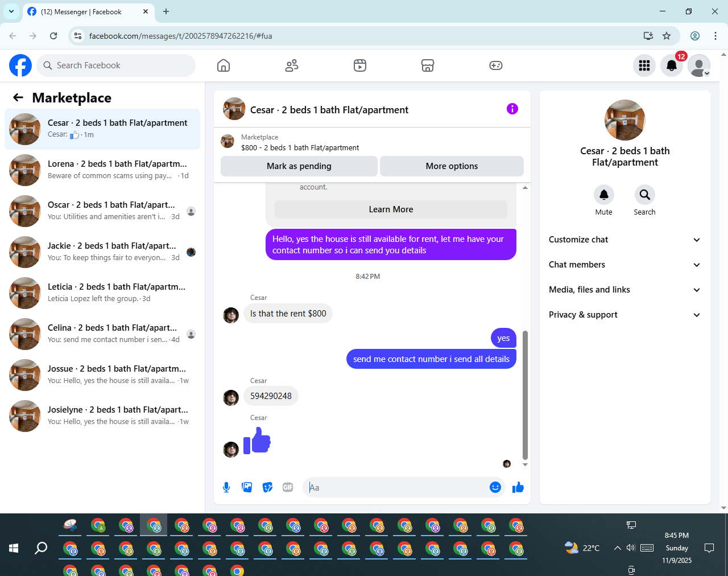This screenshot has width=728, height=576.
Task: Click the Search Facebook field
Action: pyautogui.click(x=116, y=65)
